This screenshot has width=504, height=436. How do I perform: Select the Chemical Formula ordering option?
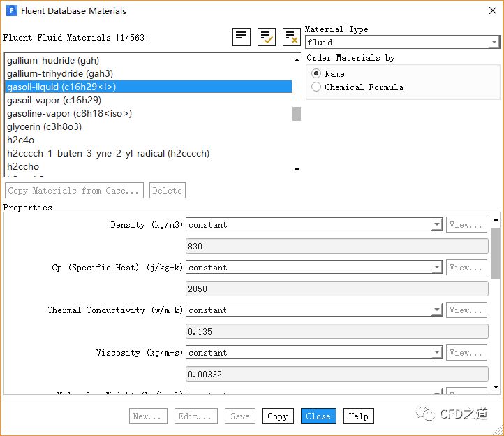[x=317, y=87]
